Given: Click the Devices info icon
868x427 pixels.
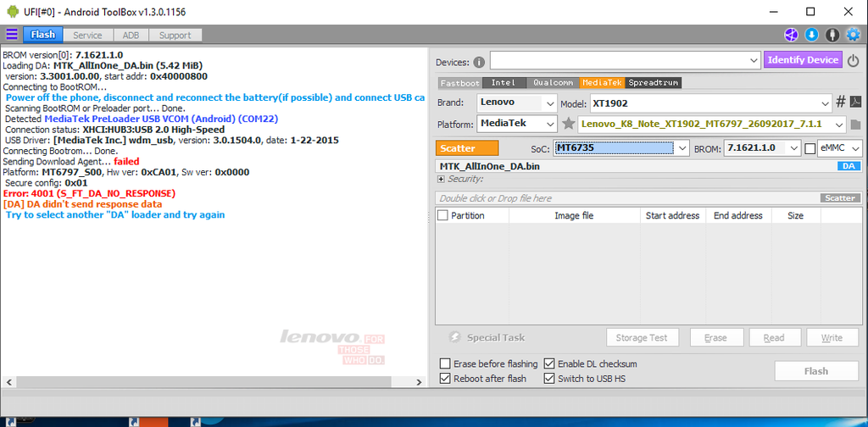Looking at the screenshot, I should pos(479,62).
